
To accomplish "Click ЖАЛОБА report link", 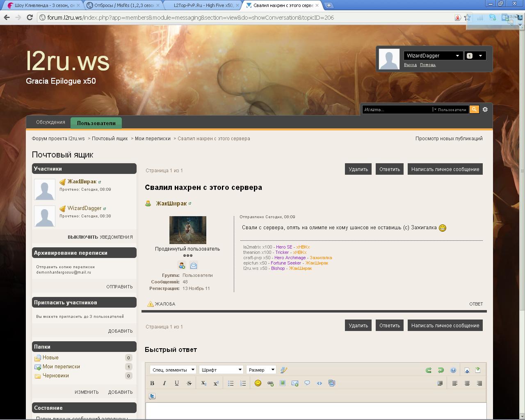I will pos(161,304).
